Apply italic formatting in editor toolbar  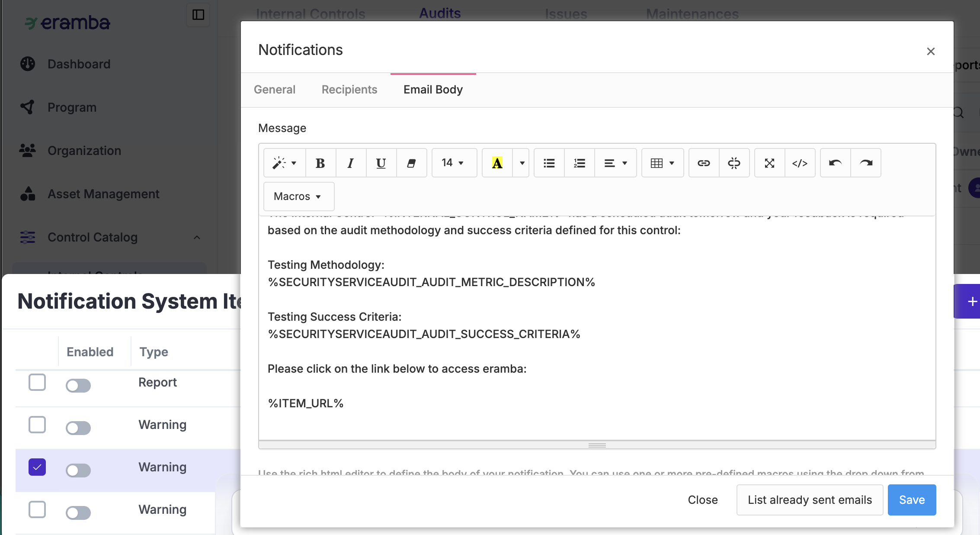click(x=351, y=163)
